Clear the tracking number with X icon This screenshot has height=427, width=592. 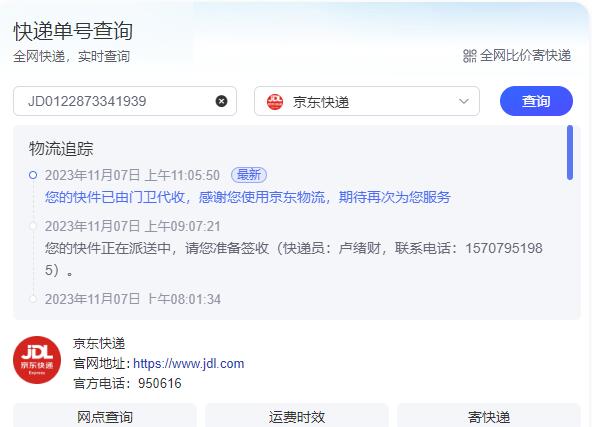(221, 101)
